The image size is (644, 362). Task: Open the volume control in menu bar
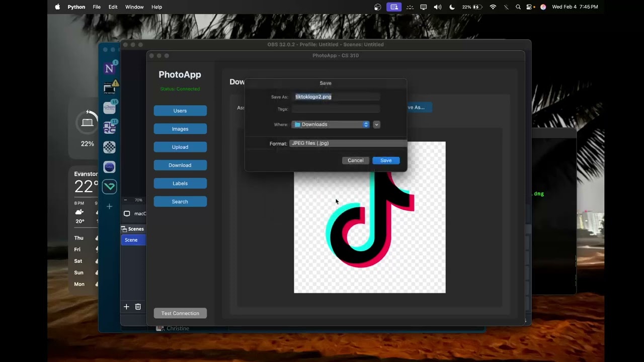pos(438,7)
